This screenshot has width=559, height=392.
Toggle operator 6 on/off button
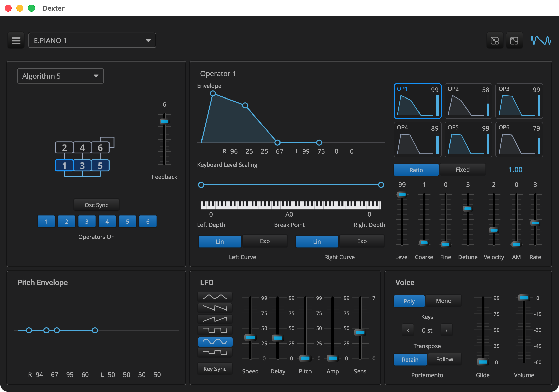[148, 221]
